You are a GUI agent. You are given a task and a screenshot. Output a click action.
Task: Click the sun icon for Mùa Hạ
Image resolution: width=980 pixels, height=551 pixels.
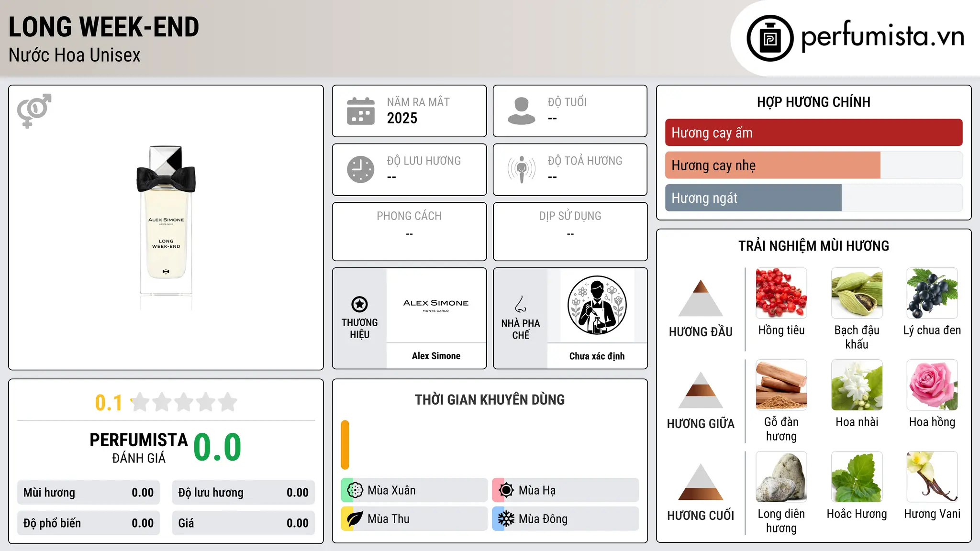point(506,490)
